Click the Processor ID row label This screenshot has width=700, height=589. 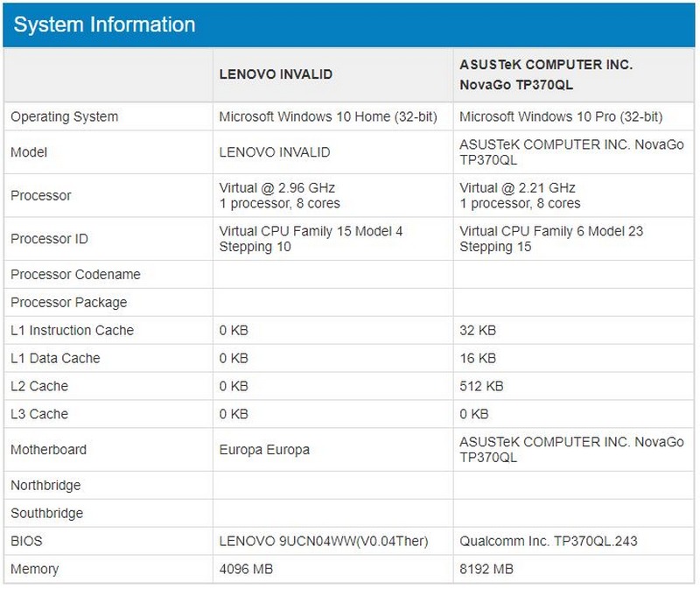pyautogui.click(x=49, y=239)
